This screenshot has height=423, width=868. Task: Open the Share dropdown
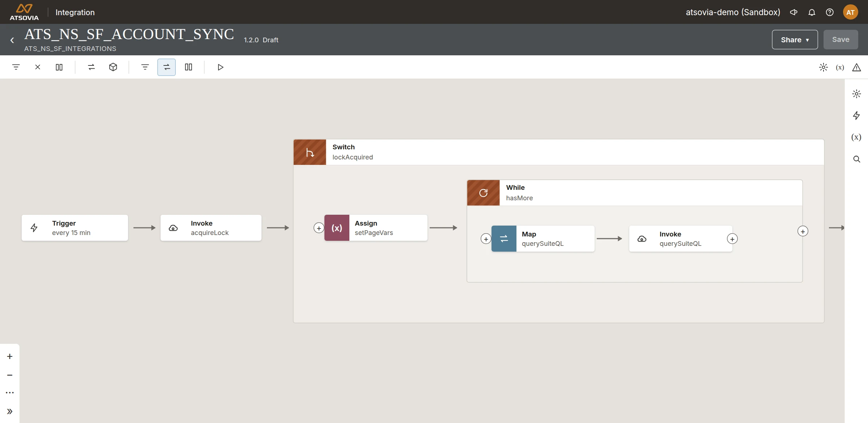[795, 40]
